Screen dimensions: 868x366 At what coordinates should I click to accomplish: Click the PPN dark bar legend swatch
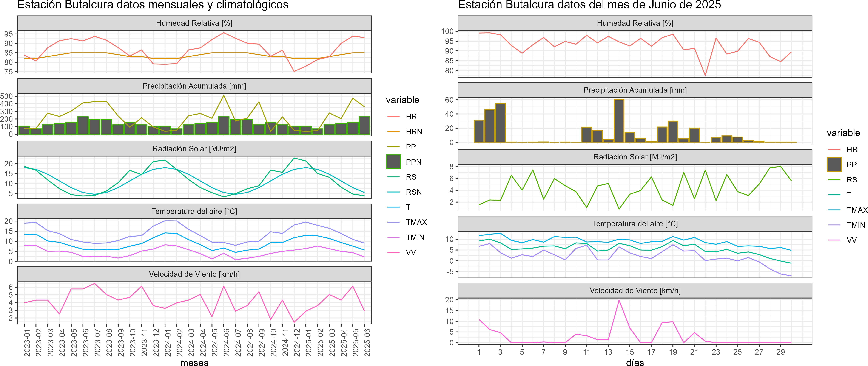(393, 162)
